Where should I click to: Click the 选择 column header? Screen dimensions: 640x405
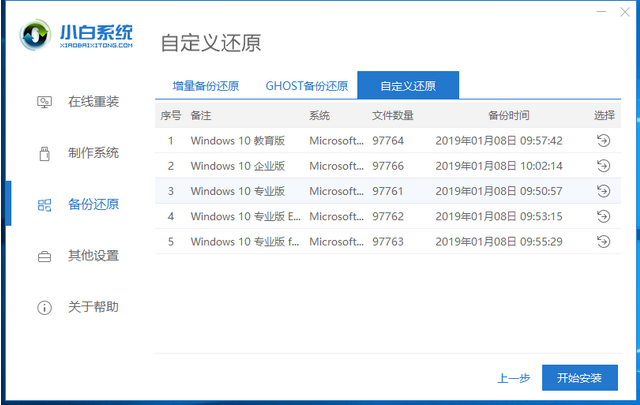pos(604,116)
